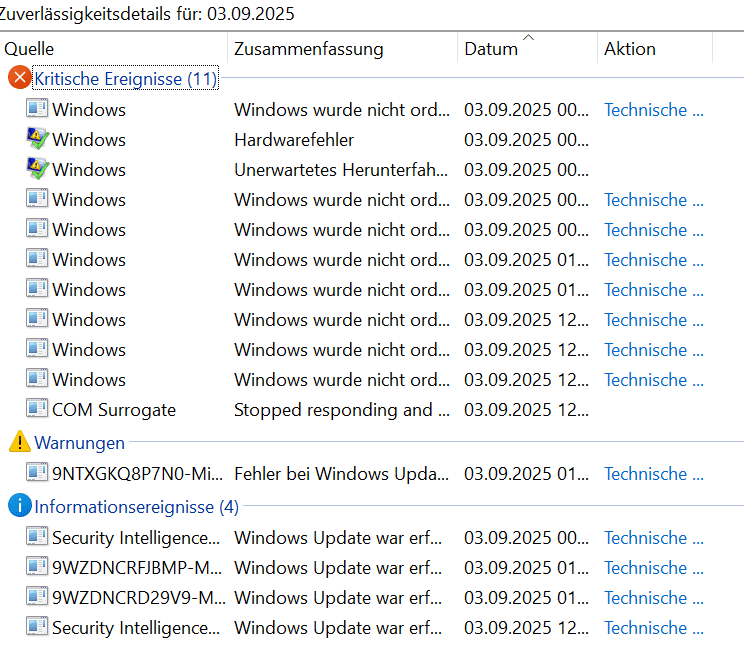Click the icon of the 9WZDNCRD29V9 entry
744x646 pixels.
37,597
